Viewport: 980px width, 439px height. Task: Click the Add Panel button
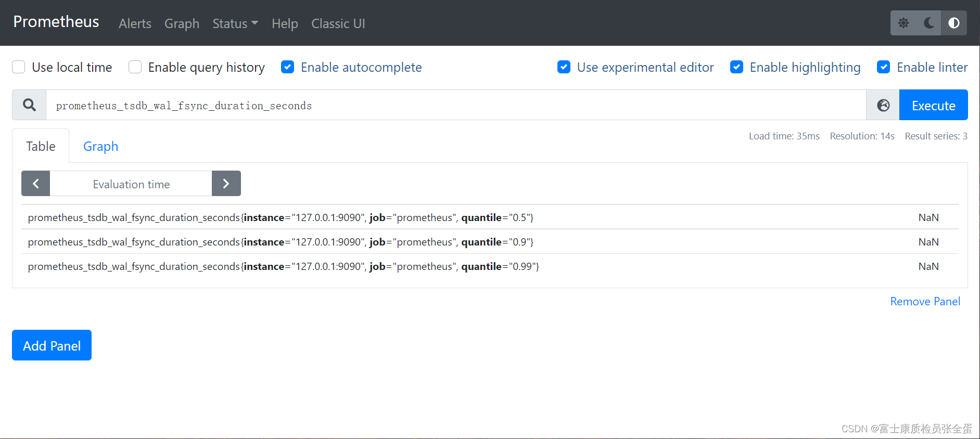click(x=52, y=345)
